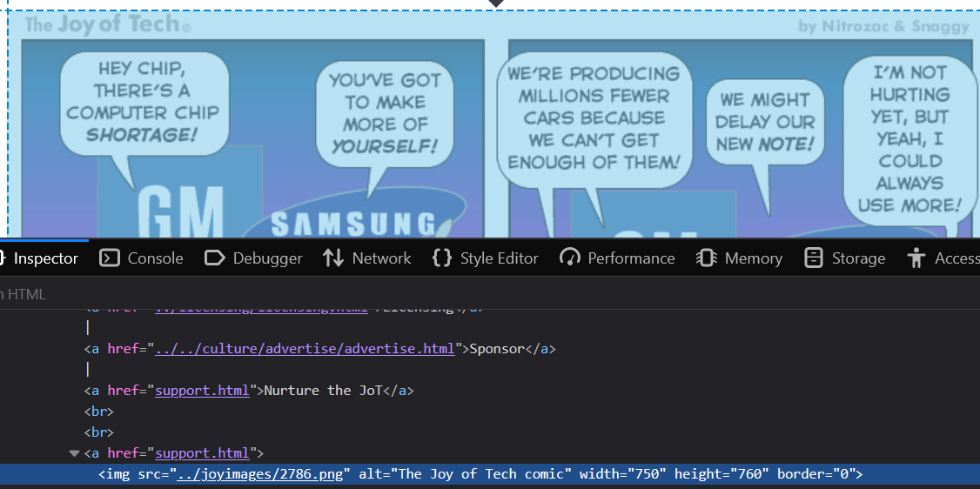Switch to the Console tab
This screenshot has height=489, width=980.
141,258
